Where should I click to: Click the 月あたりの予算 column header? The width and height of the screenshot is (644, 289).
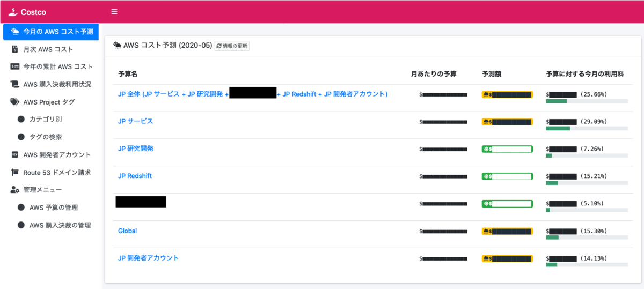point(434,74)
